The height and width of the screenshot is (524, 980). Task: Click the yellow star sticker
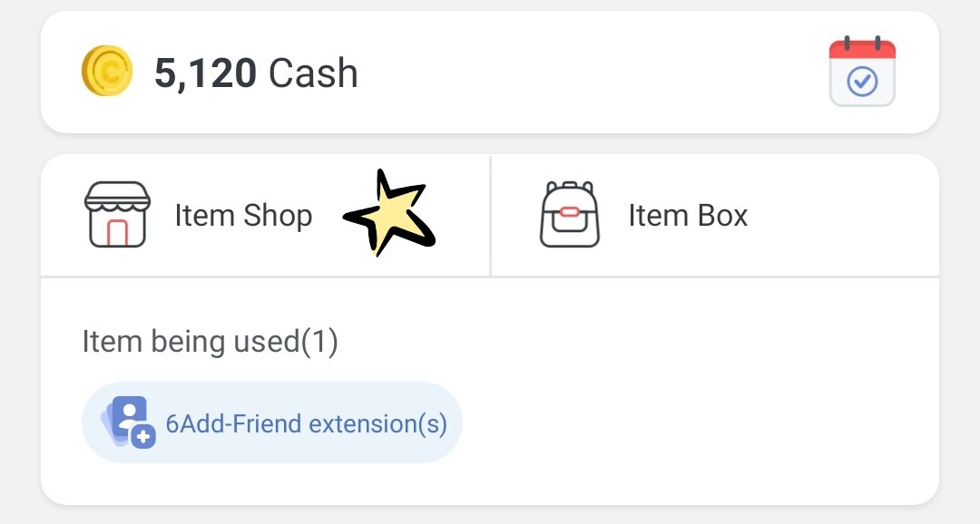(389, 214)
